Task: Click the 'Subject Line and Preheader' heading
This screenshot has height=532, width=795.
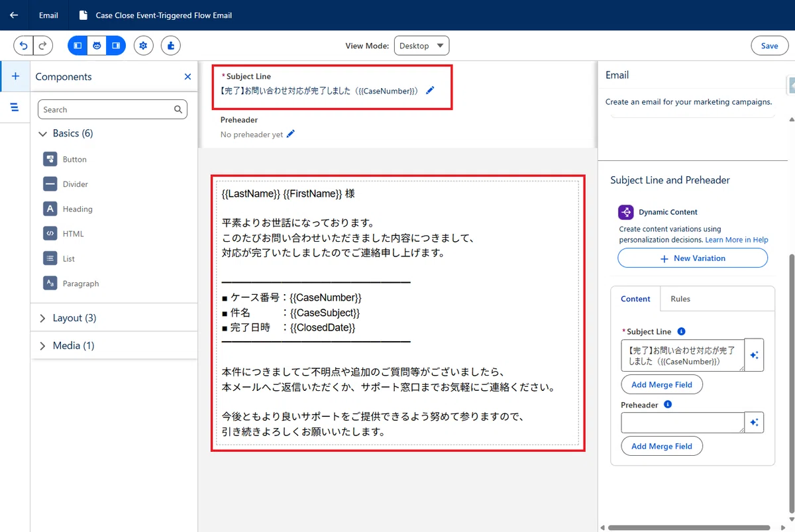Action: click(670, 180)
